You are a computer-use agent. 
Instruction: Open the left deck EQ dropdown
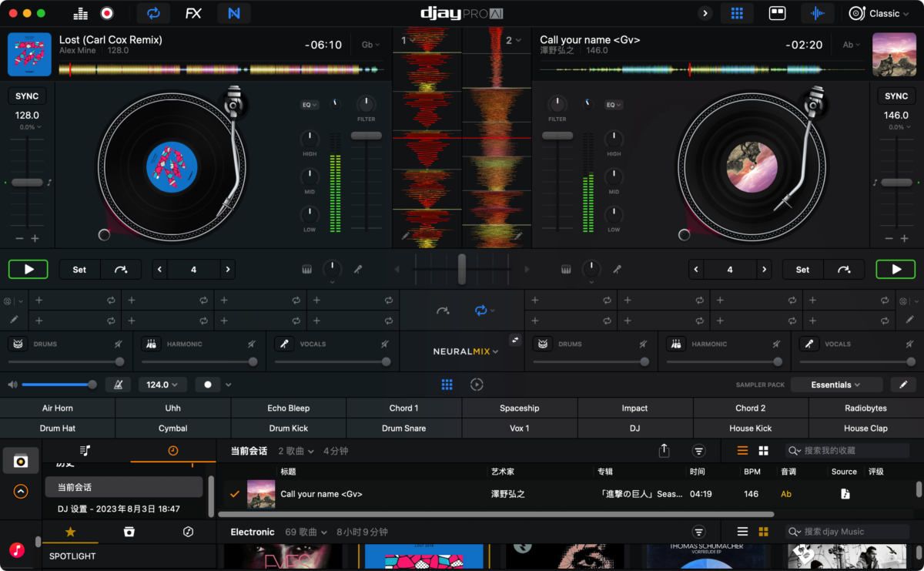point(310,105)
